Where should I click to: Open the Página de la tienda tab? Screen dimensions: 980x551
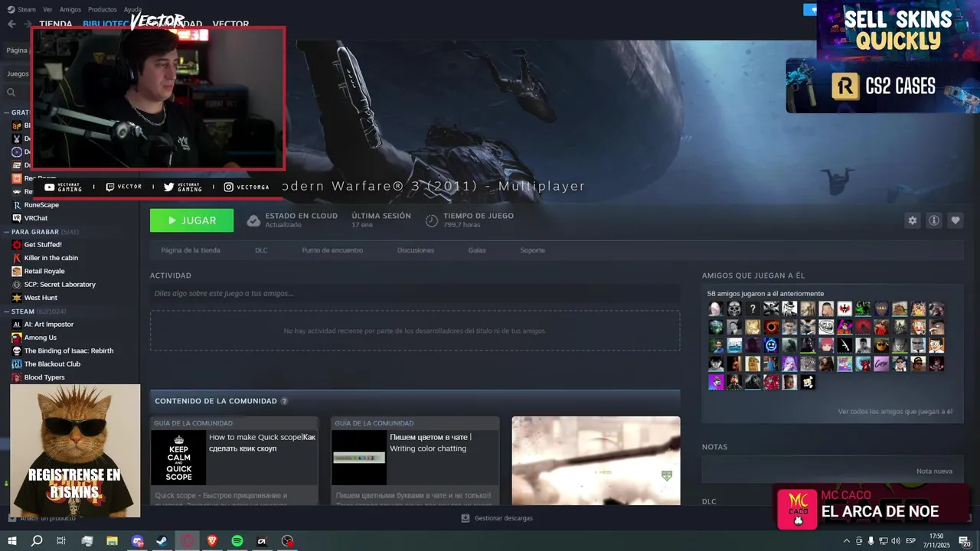pos(191,250)
